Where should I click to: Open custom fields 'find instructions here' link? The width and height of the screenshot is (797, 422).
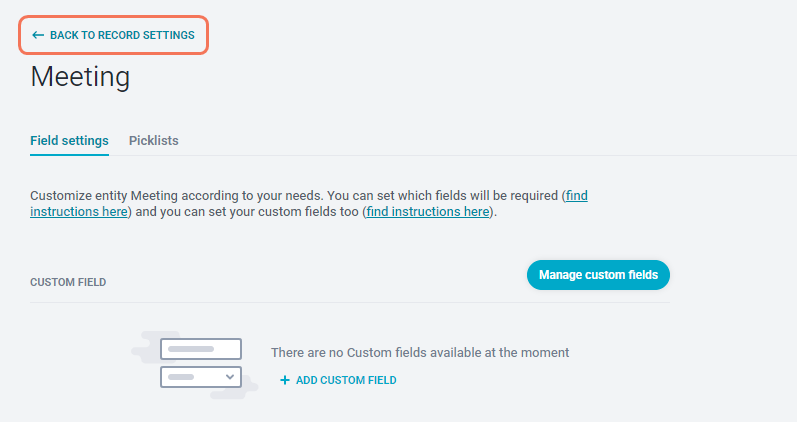(x=427, y=212)
